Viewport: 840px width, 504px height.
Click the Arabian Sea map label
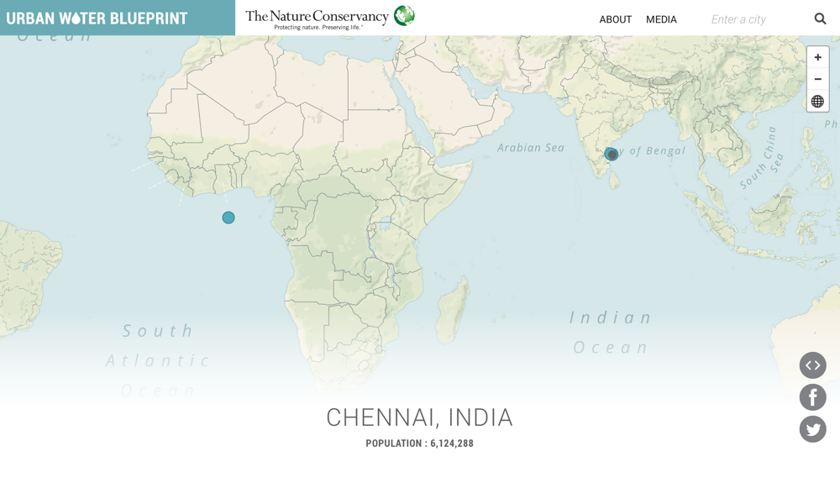(x=531, y=148)
